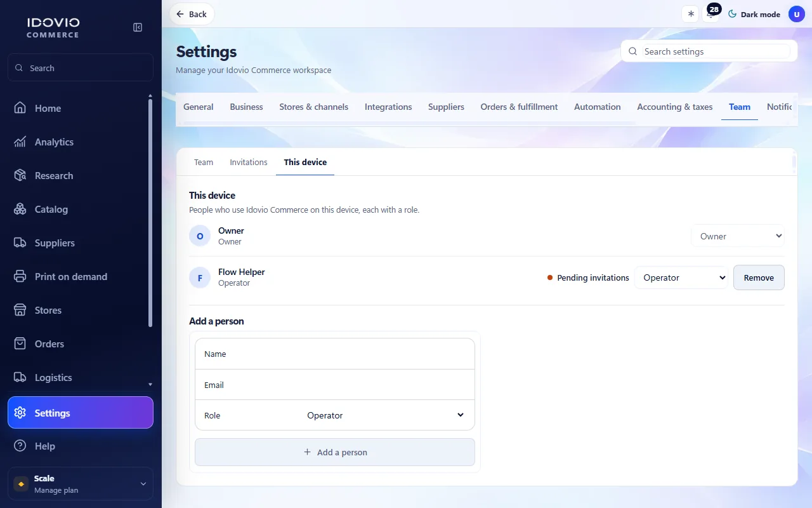812x508 pixels.
Task: Open Accounting & taxes tab
Action: [x=675, y=107]
